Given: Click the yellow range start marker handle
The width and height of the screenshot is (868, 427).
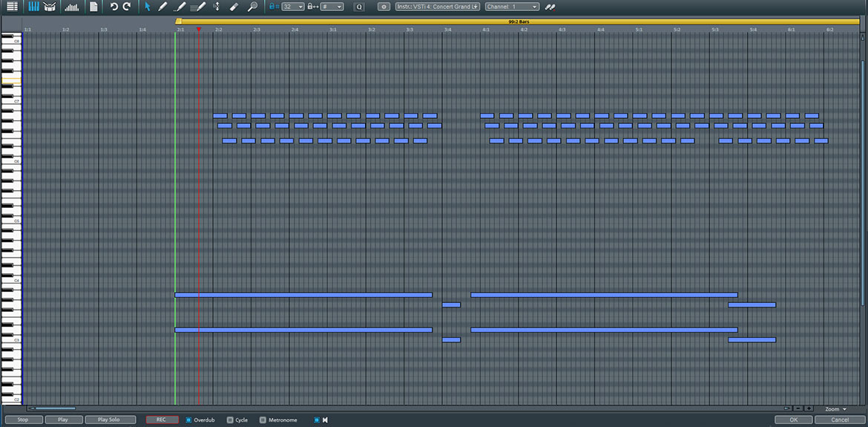Looking at the screenshot, I should coord(178,21).
